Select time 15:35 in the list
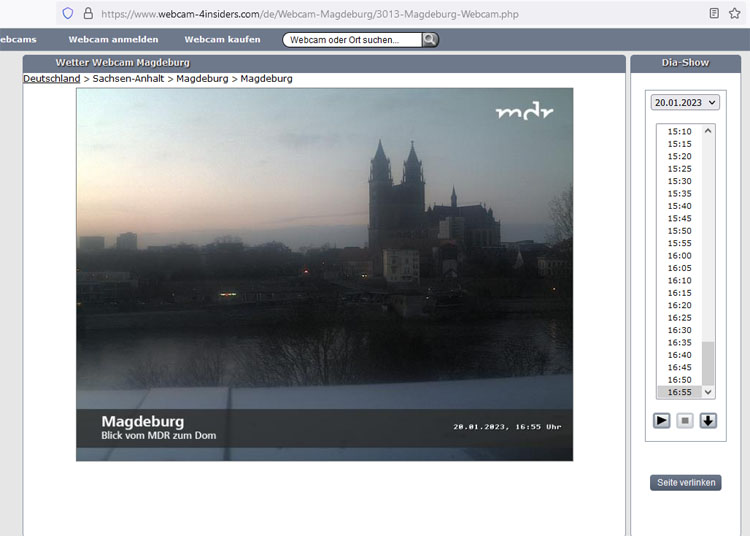750x536 pixels. pyautogui.click(x=679, y=194)
